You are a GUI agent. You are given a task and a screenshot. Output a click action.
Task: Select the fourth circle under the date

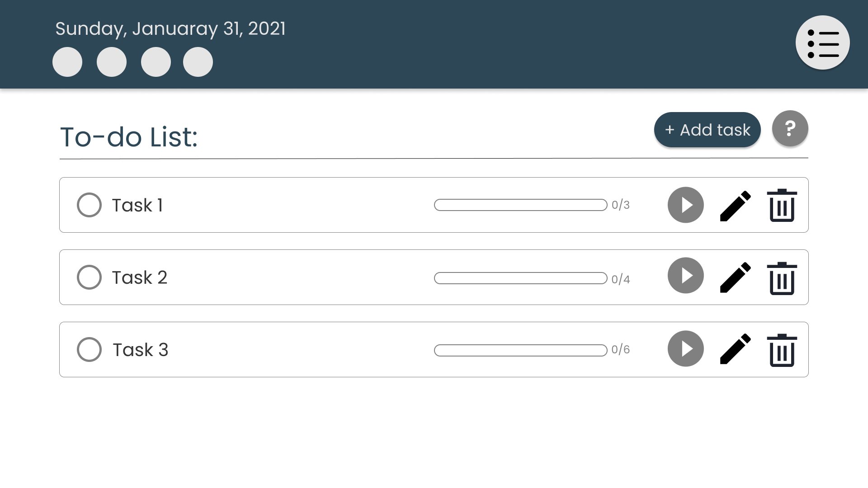(x=198, y=62)
